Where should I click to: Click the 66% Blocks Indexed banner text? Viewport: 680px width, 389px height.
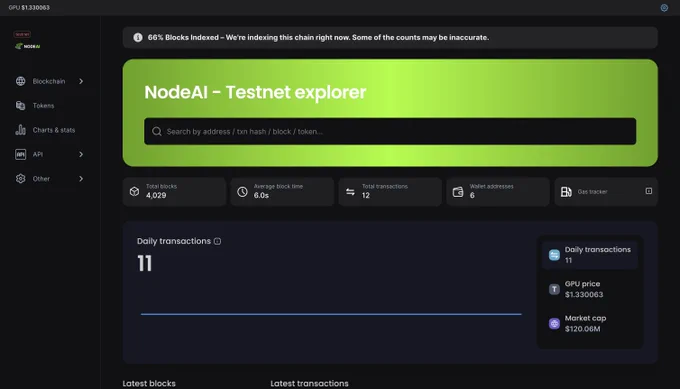[318, 37]
